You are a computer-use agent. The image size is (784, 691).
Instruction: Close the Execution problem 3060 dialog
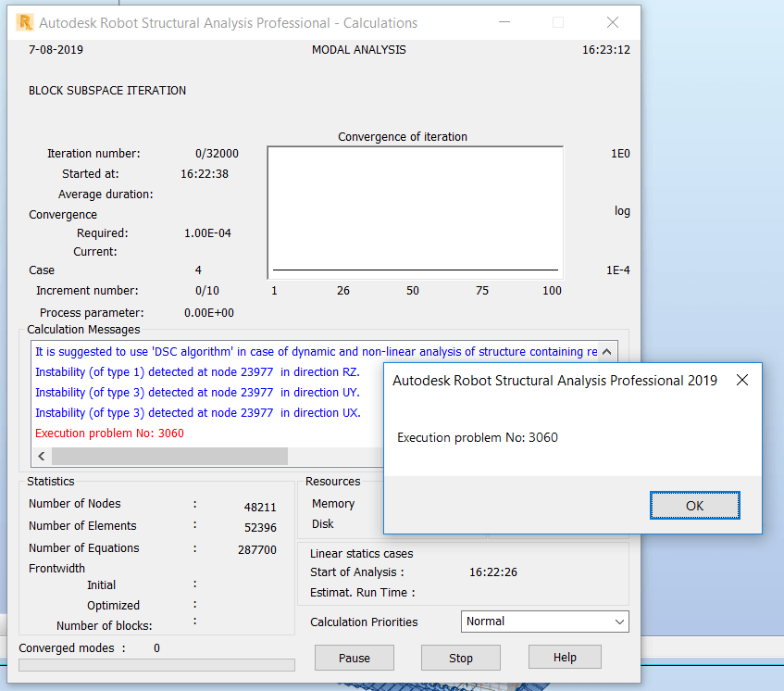pos(742,381)
